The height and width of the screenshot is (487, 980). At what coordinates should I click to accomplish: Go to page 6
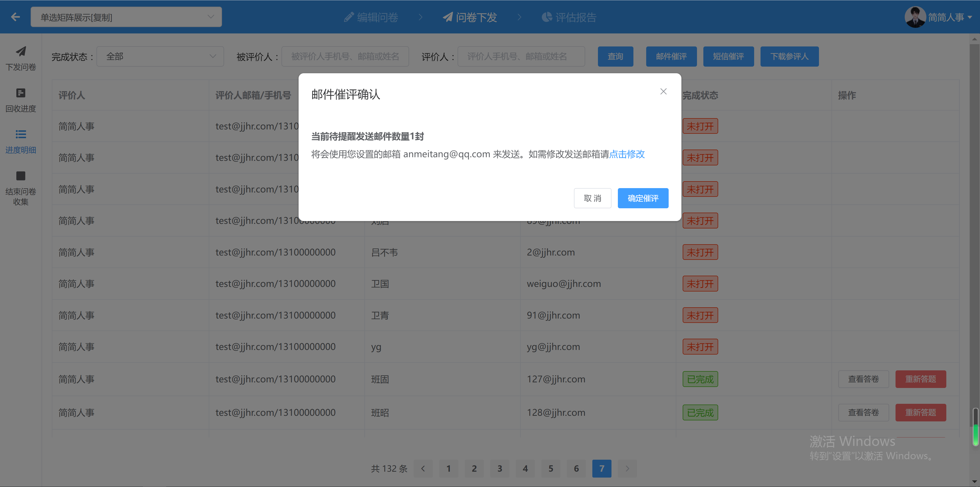(x=576, y=468)
